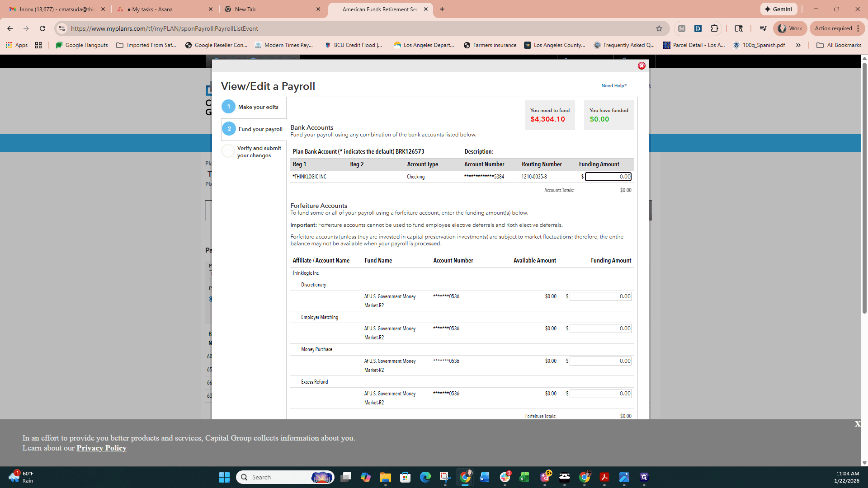The height and width of the screenshot is (488, 868).
Task: Open the Imported From Safari bookmarks folder
Action: click(146, 45)
